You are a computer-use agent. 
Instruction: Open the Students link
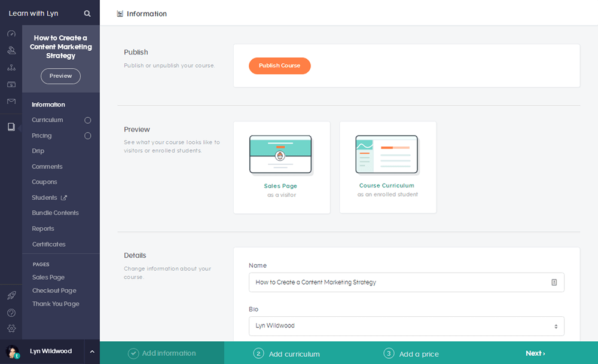(x=44, y=197)
